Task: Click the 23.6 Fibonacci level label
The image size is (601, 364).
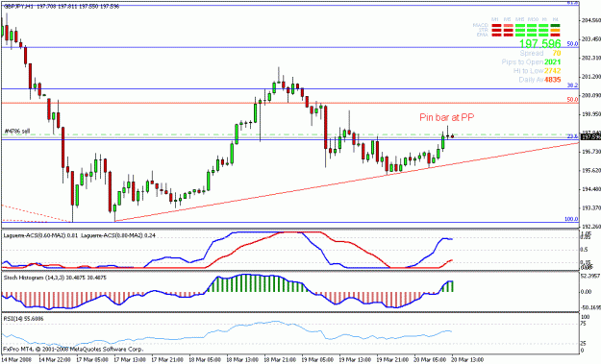Action: pos(572,136)
